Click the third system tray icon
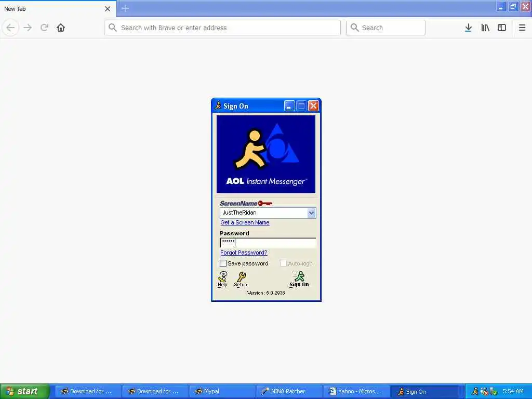532x399 pixels. (x=494, y=392)
